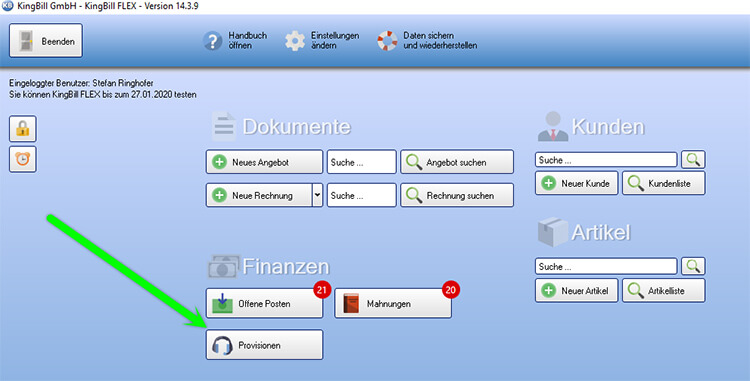Click the Finanzen section heading
The image size is (750, 381).
pyautogui.click(x=286, y=267)
